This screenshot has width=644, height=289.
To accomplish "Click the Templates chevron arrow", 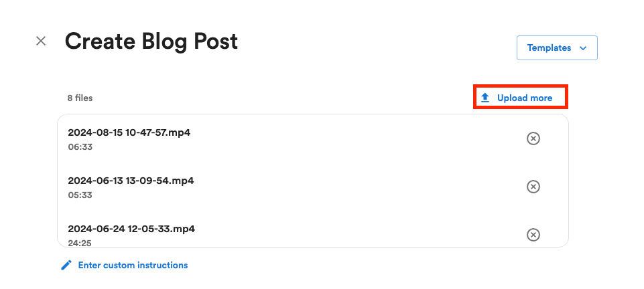I will coord(582,48).
